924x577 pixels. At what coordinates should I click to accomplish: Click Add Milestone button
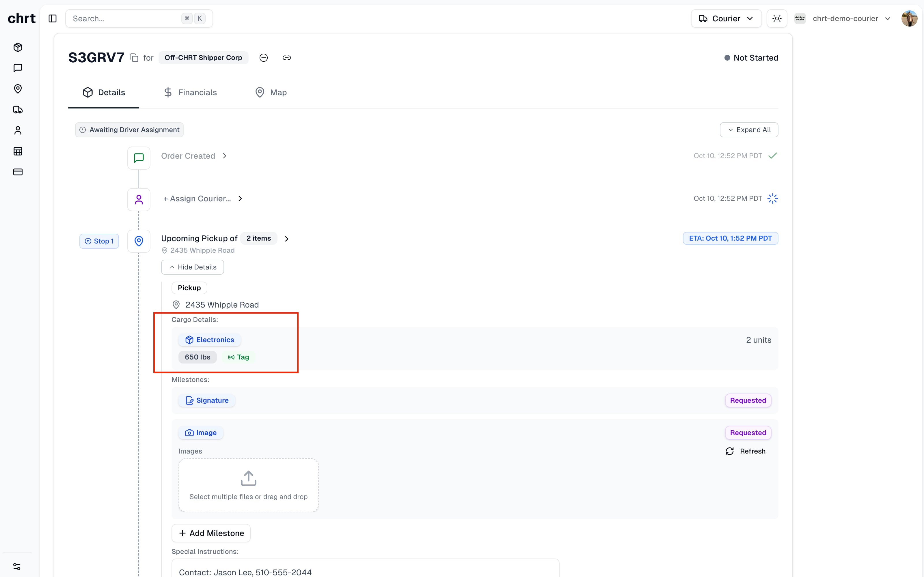click(211, 533)
